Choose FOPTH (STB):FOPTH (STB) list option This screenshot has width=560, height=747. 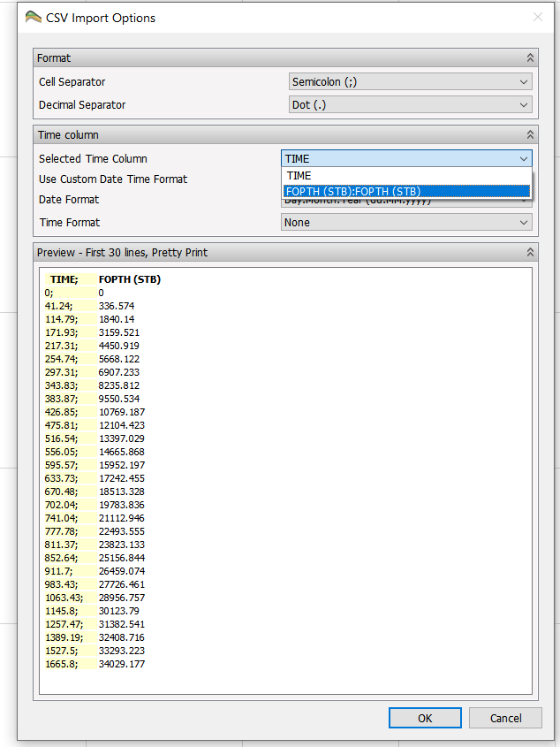(x=406, y=192)
